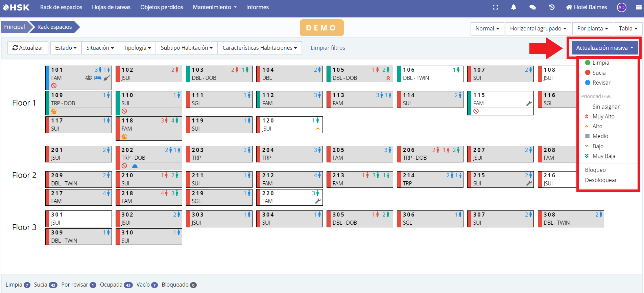This screenshot has width=644, height=293.
Task: Expand the Por planta grouping dropdown
Action: 593,29
